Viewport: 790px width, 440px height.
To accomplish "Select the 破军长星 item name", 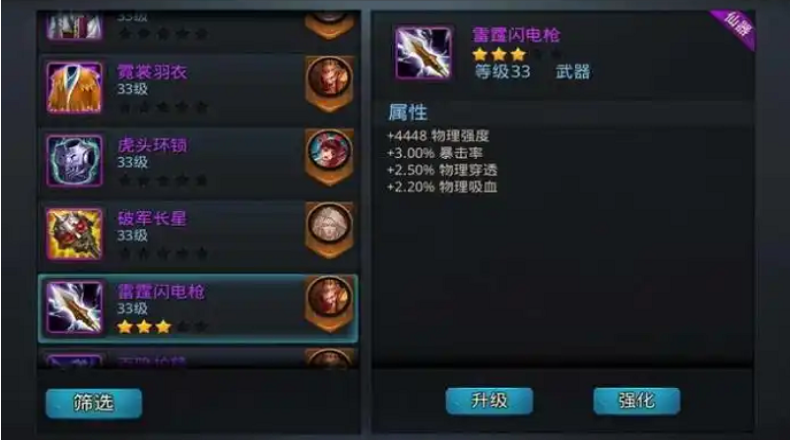I will [x=152, y=218].
